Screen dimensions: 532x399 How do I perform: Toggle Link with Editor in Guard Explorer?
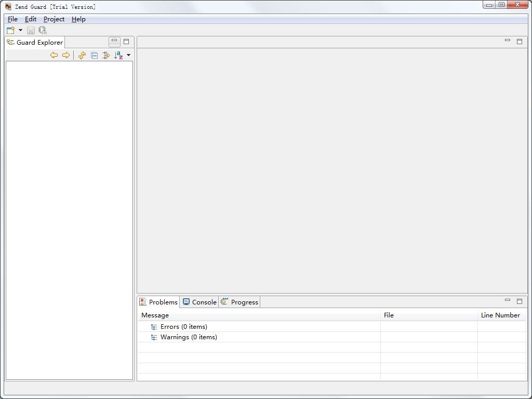point(106,55)
